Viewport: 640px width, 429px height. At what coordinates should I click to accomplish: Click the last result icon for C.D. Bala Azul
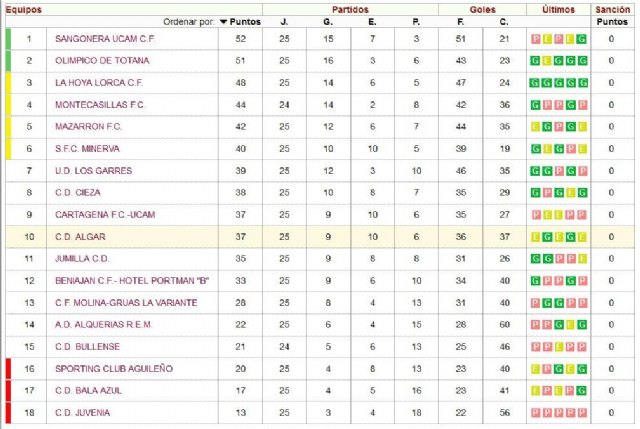tap(582, 391)
